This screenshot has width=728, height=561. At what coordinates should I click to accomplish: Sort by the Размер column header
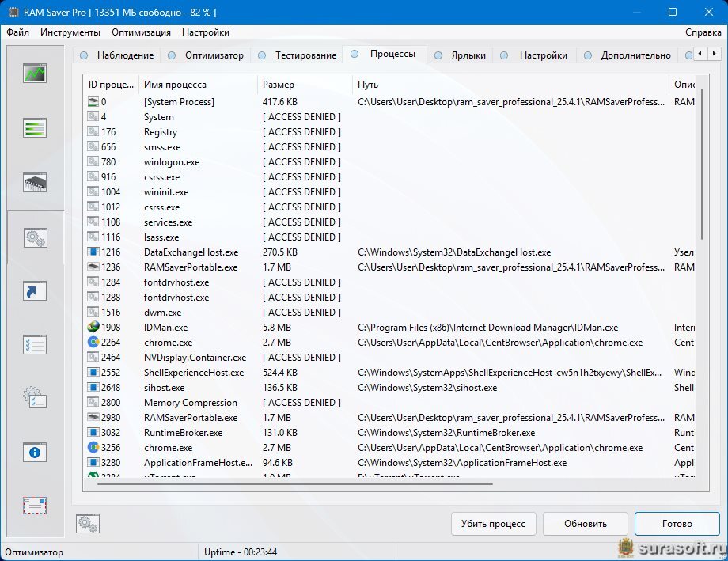[305, 85]
